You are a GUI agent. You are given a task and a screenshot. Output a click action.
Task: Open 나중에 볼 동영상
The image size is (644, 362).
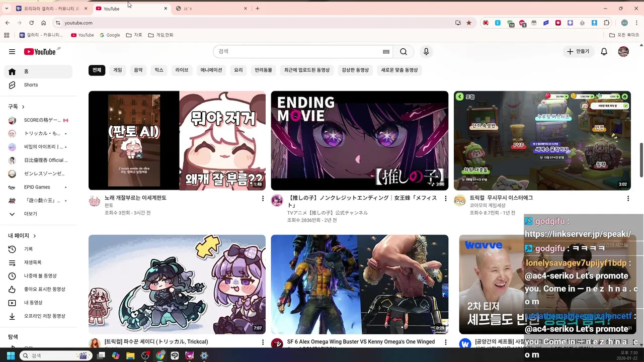[38, 276]
